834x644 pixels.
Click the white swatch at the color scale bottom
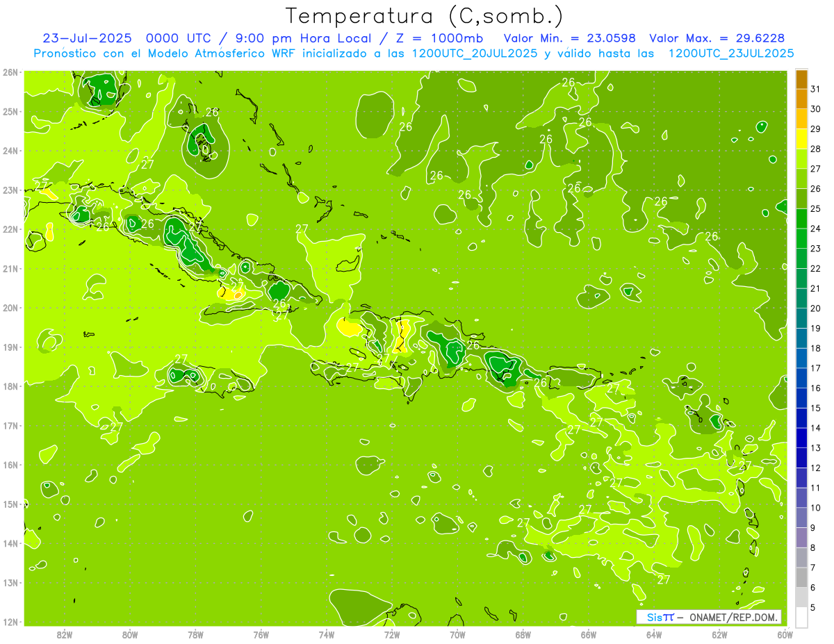[801, 617]
